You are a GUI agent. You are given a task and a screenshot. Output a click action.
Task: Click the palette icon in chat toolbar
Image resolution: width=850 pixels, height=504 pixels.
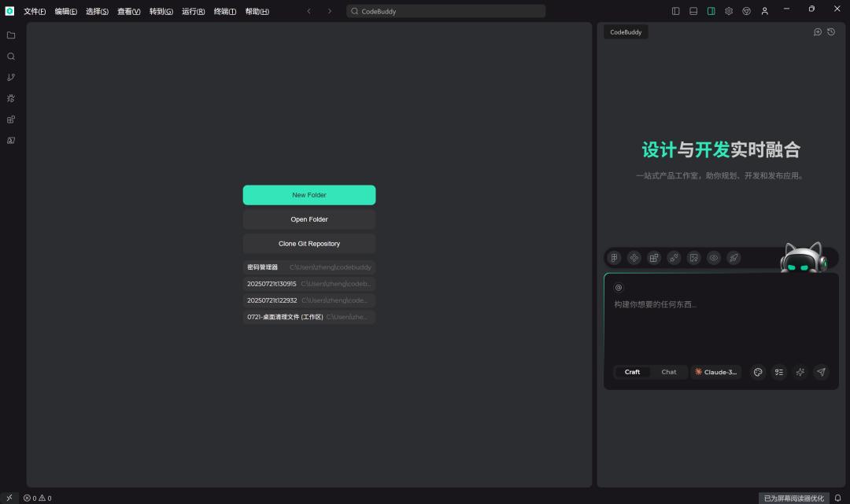[758, 372]
